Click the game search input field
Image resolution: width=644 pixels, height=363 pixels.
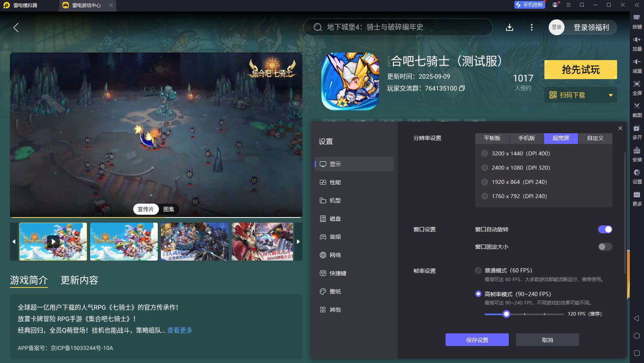coord(398,27)
